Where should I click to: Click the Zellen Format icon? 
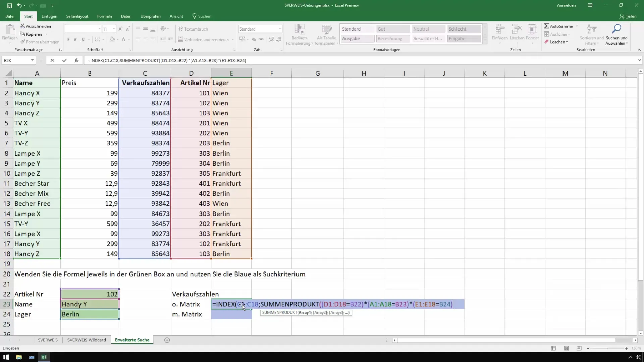coord(532,33)
